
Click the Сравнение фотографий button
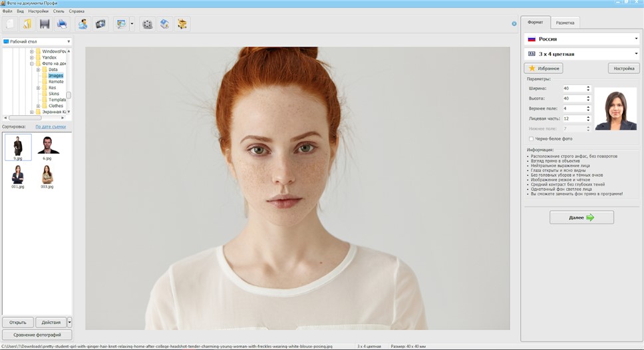(x=37, y=335)
